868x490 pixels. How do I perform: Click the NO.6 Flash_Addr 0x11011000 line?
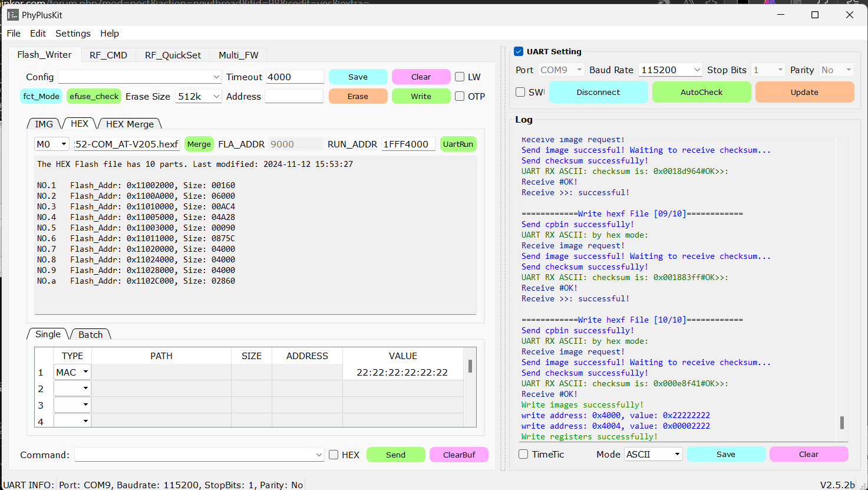(x=136, y=238)
